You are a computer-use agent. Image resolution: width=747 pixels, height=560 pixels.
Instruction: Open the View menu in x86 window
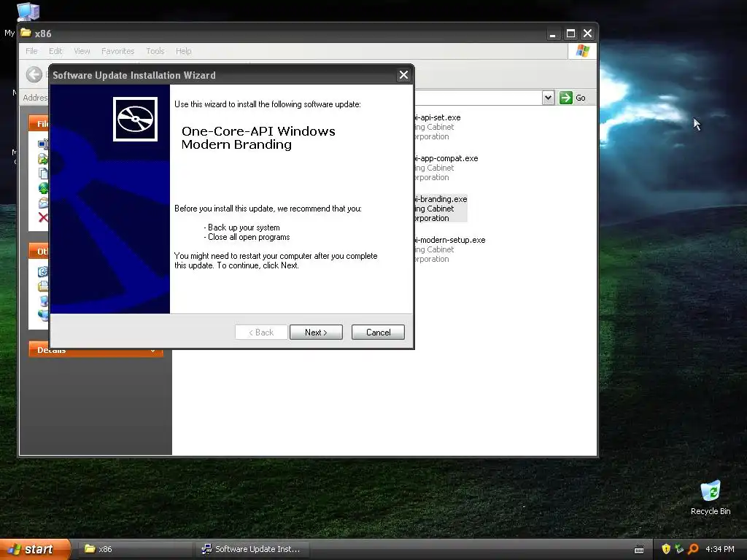tap(82, 51)
